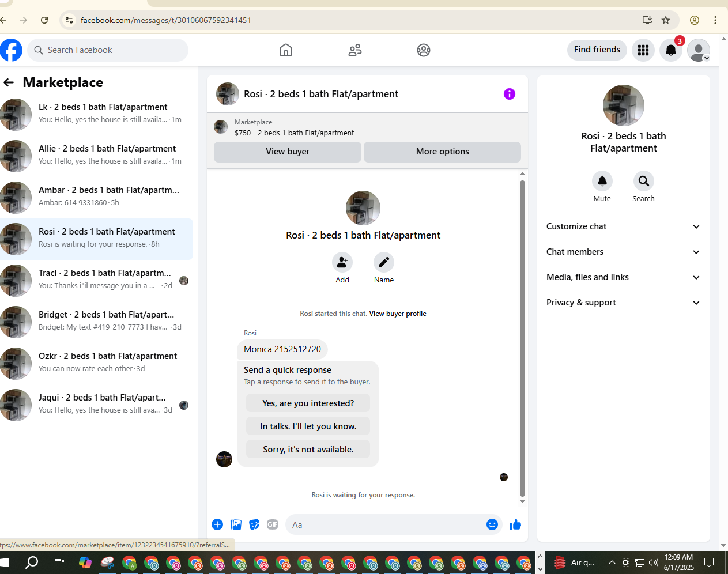728x574 pixels.
Task: Reload the browser page
Action: coord(44,20)
